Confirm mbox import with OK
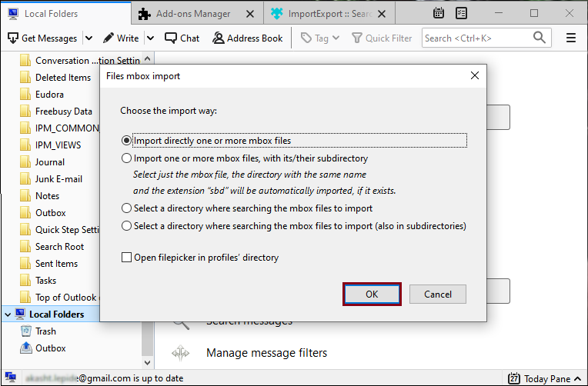588x386 pixels. coord(372,294)
